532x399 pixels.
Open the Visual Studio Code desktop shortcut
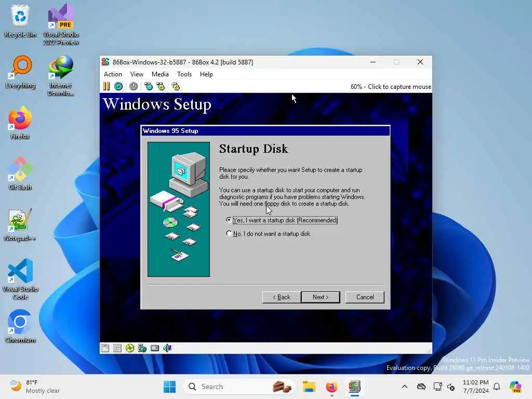[x=20, y=279]
